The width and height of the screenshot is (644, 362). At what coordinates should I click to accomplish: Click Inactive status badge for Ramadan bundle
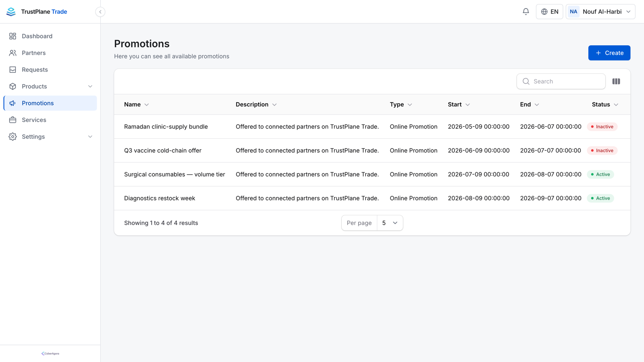(602, 127)
